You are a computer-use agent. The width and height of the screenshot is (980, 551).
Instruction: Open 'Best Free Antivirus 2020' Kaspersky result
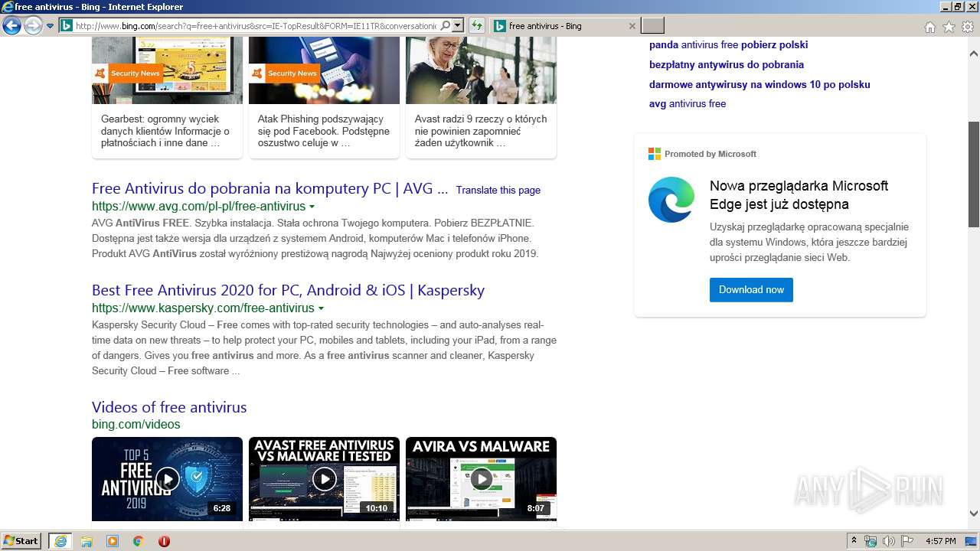[288, 290]
